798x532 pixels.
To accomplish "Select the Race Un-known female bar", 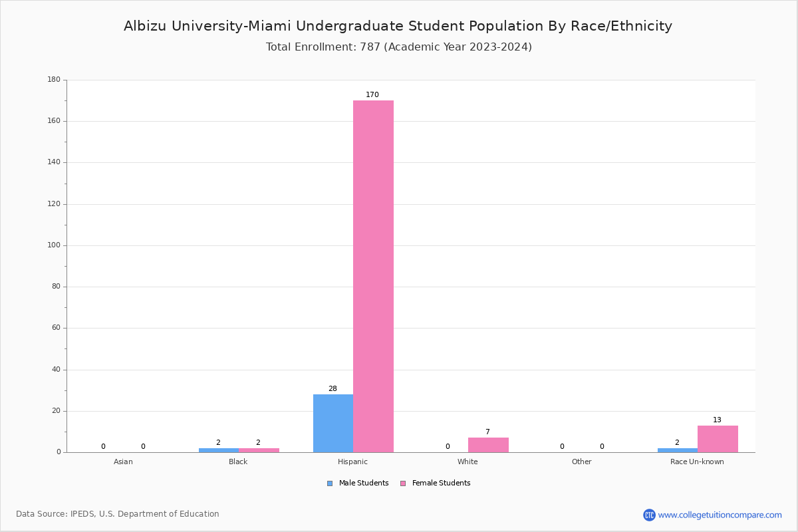I will click(x=718, y=439).
